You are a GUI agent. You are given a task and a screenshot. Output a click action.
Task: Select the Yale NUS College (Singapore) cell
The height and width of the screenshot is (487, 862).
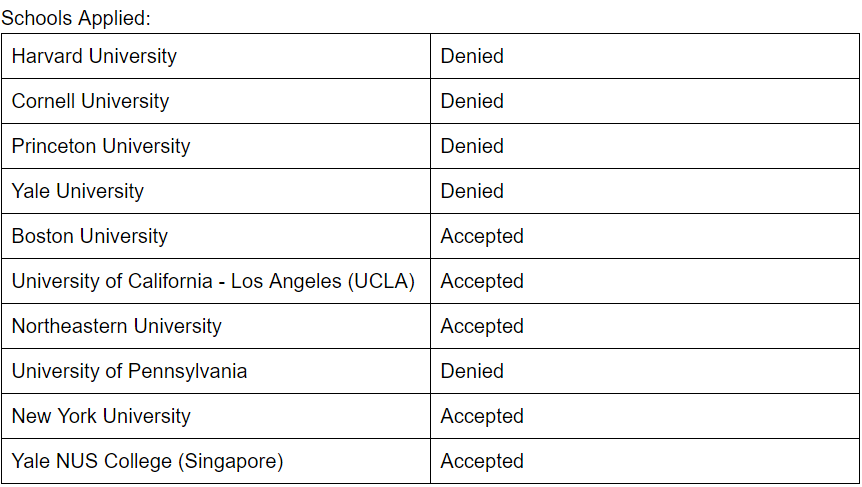point(148,461)
